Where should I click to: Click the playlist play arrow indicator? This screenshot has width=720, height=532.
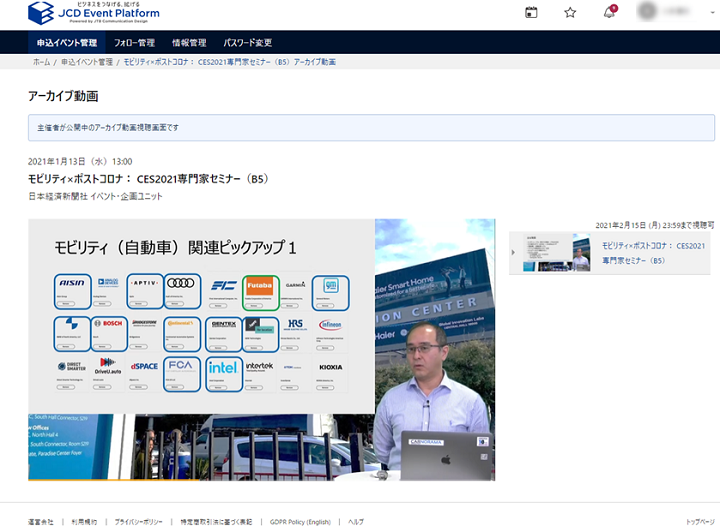click(x=513, y=252)
